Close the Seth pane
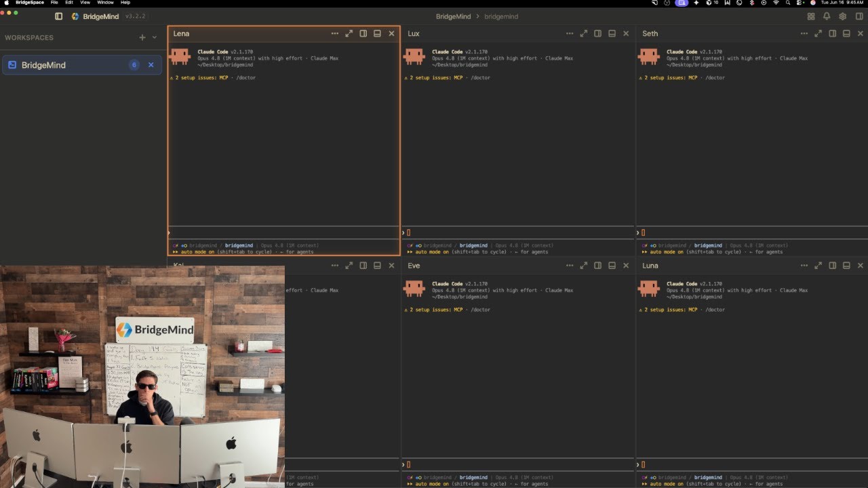The width and height of the screenshot is (868, 488). click(x=861, y=33)
